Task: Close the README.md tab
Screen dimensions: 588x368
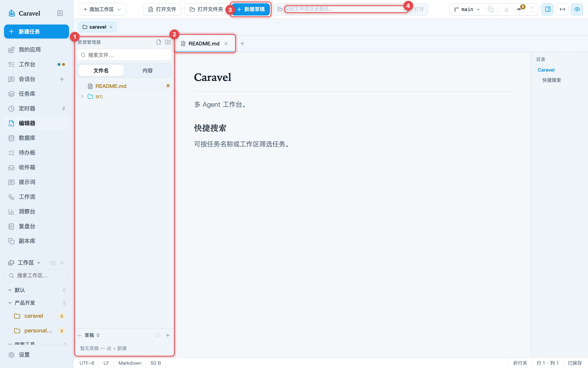Action: (226, 44)
